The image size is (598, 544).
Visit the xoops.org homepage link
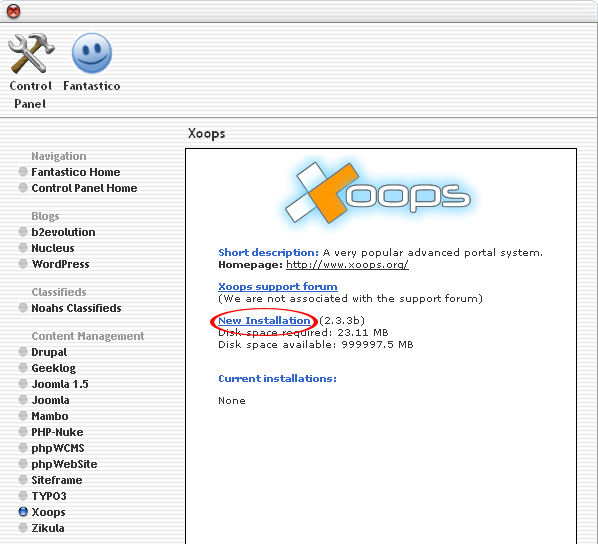(347, 264)
